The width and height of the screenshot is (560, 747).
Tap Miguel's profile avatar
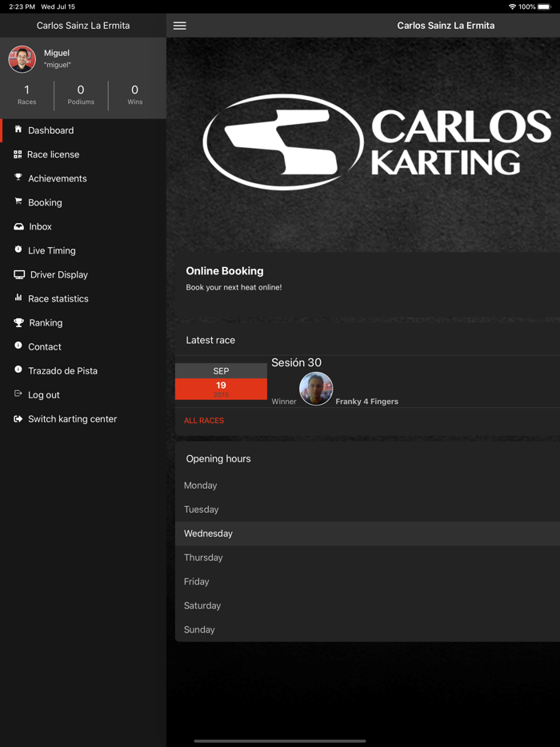[22, 59]
